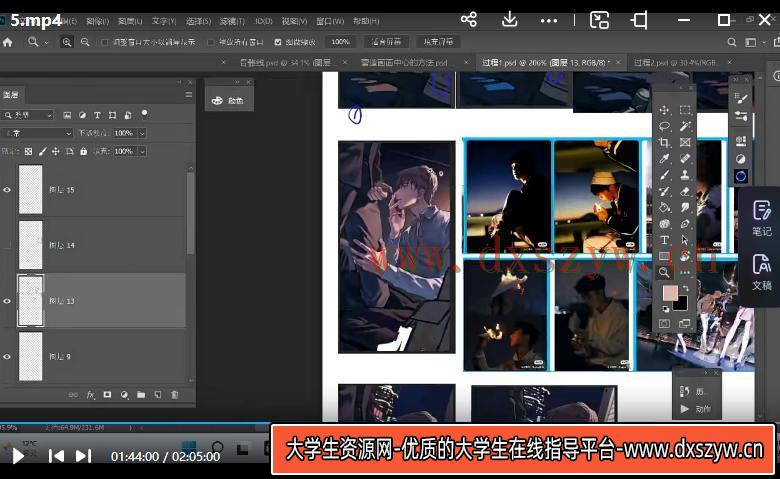
Task: Download the video with download icon
Action: 509,20
